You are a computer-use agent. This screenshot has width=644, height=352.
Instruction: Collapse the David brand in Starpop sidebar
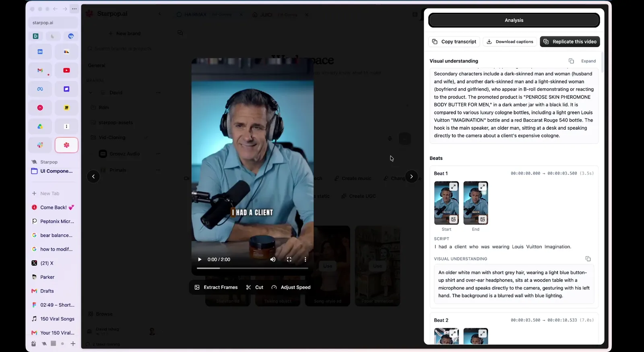click(x=91, y=93)
